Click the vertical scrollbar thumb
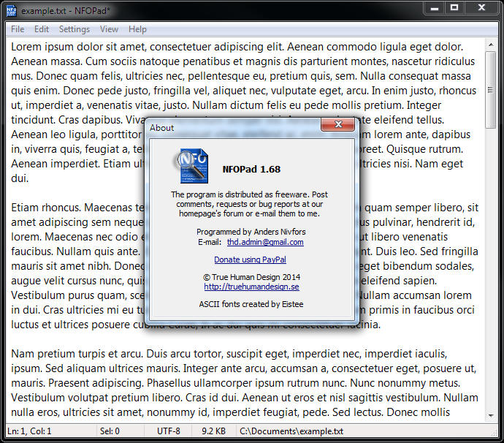Image resolution: width=504 pixels, height=443 pixels. tap(491, 90)
